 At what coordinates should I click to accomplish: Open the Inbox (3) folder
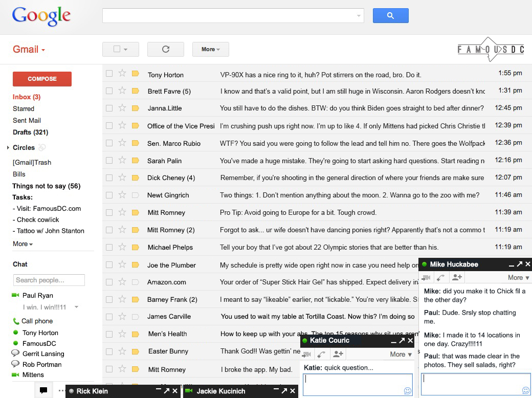(x=26, y=97)
